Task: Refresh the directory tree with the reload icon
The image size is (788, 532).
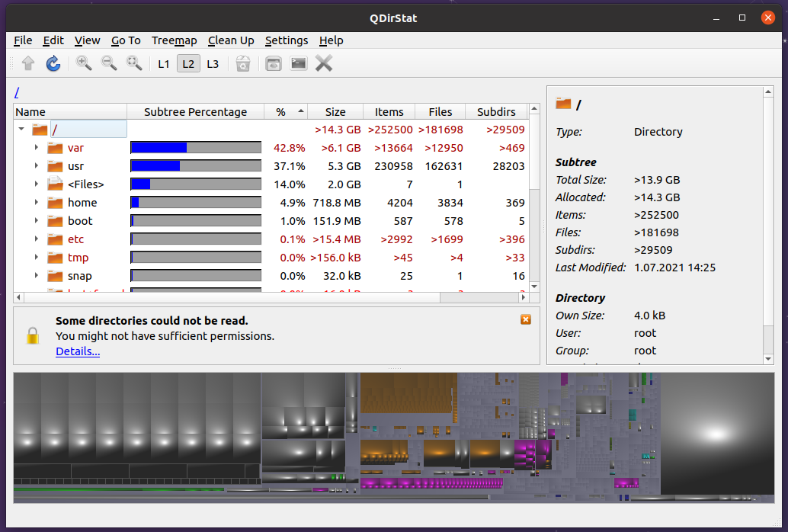Action: (53, 63)
